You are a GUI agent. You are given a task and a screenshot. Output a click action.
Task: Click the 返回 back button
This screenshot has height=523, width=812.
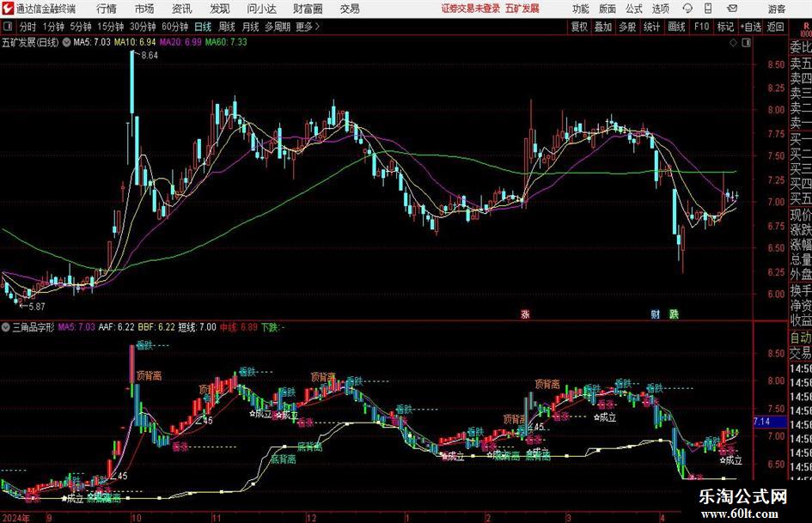pyautogui.click(x=775, y=27)
